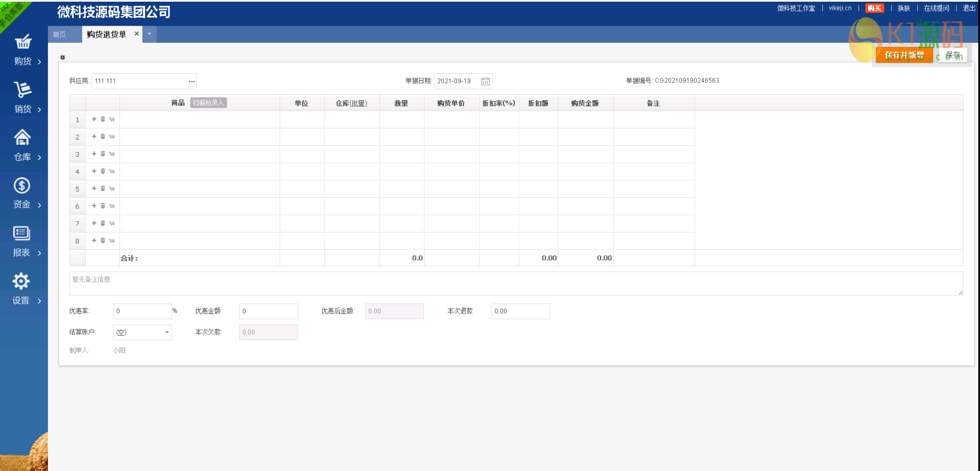Click the 退出 logout link
The height and width of the screenshot is (471, 980).
tap(969, 8)
